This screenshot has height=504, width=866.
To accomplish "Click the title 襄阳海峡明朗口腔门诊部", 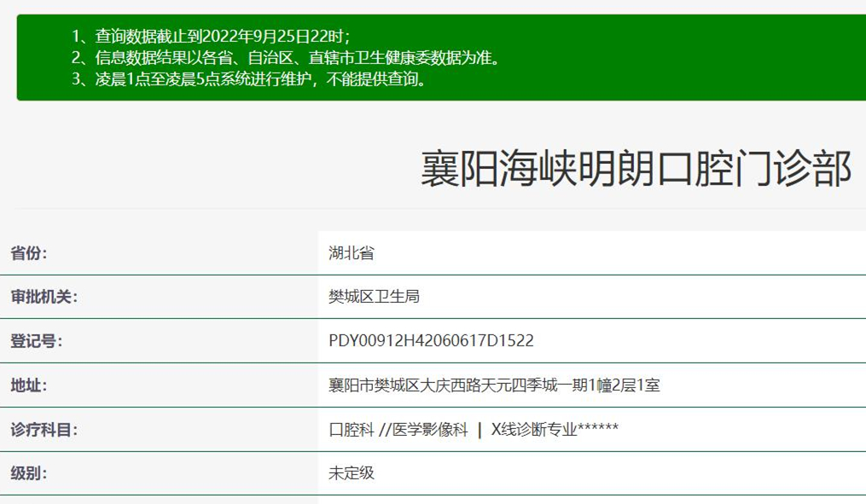I will click(x=636, y=168).
